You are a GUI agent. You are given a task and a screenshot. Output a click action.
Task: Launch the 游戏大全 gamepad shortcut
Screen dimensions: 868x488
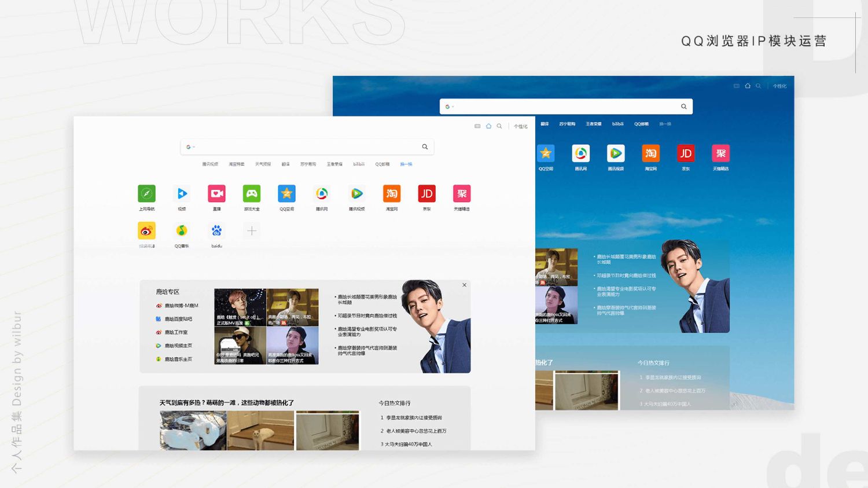pyautogui.click(x=252, y=194)
